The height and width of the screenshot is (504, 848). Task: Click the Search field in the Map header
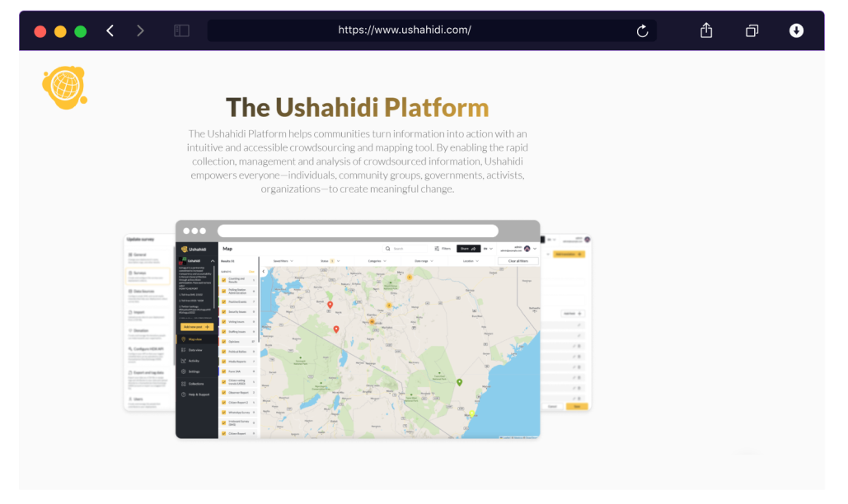(405, 249)
